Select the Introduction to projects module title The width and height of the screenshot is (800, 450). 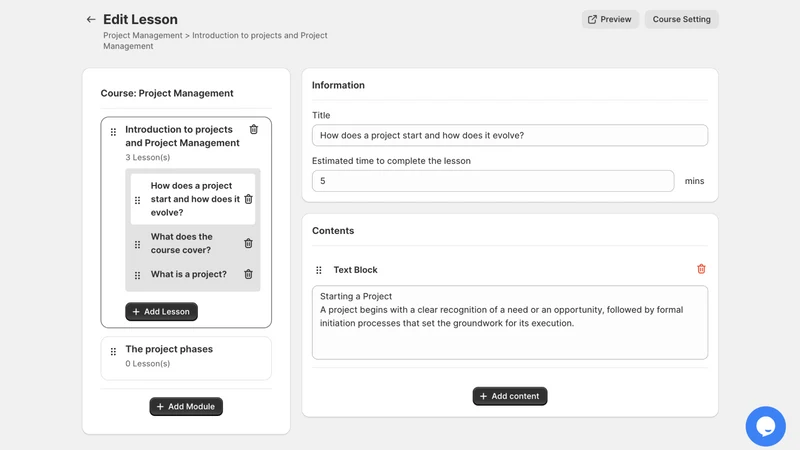(182, 136)
